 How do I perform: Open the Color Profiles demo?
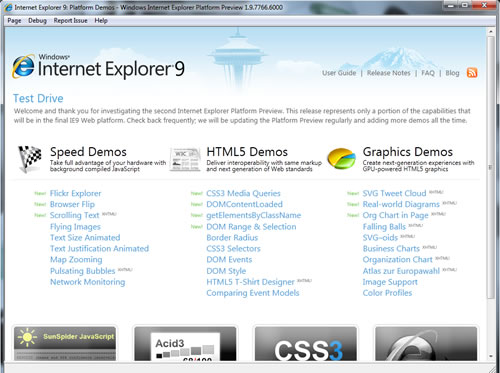[x=387, y=293]
